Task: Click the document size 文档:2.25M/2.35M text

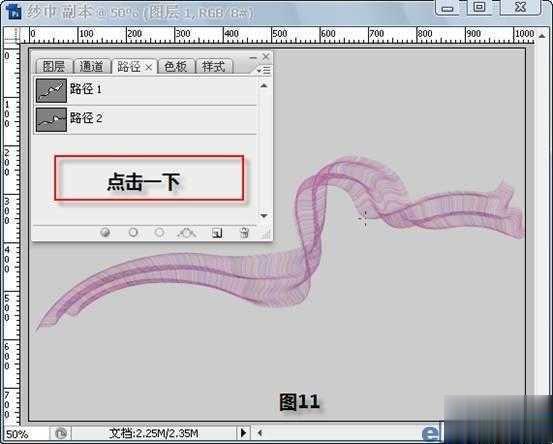Action: tap(153, 433)
